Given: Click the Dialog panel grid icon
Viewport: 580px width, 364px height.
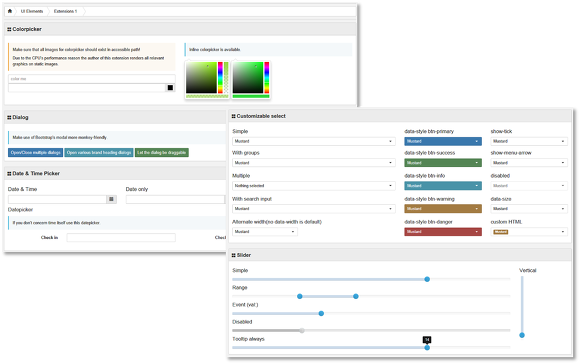Looking at the screenshot, I should click(x=9, y=117).
